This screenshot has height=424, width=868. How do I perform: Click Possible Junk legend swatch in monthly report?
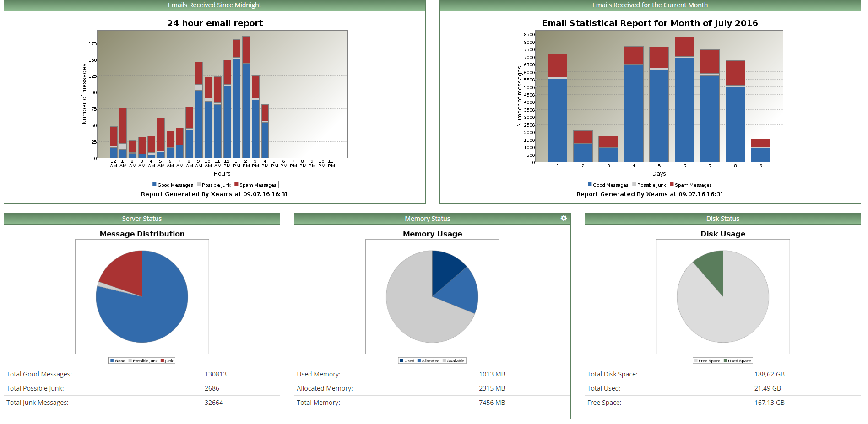click(634, 185)
